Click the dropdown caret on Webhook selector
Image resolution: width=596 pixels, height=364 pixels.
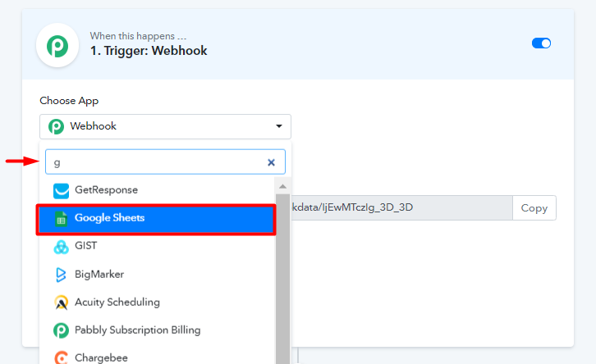click(x=279, y=126)
